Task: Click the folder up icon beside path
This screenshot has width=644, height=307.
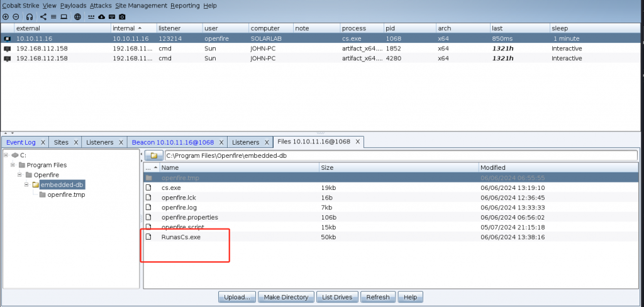Action: tap(154, 156)
